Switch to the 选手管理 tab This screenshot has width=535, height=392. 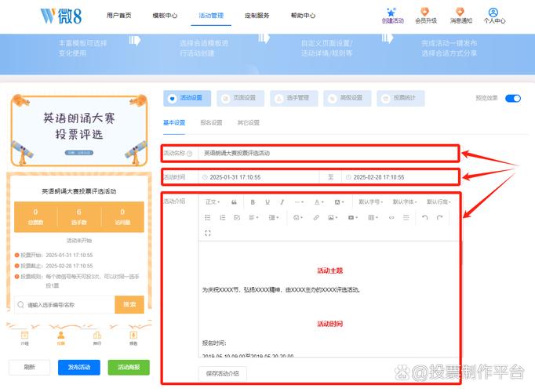pyautogui.click(x=293, y=98)
